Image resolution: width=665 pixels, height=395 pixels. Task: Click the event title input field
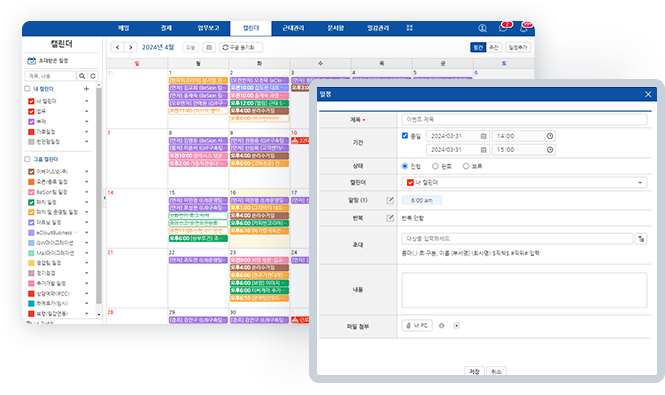[x=524, y=120]
